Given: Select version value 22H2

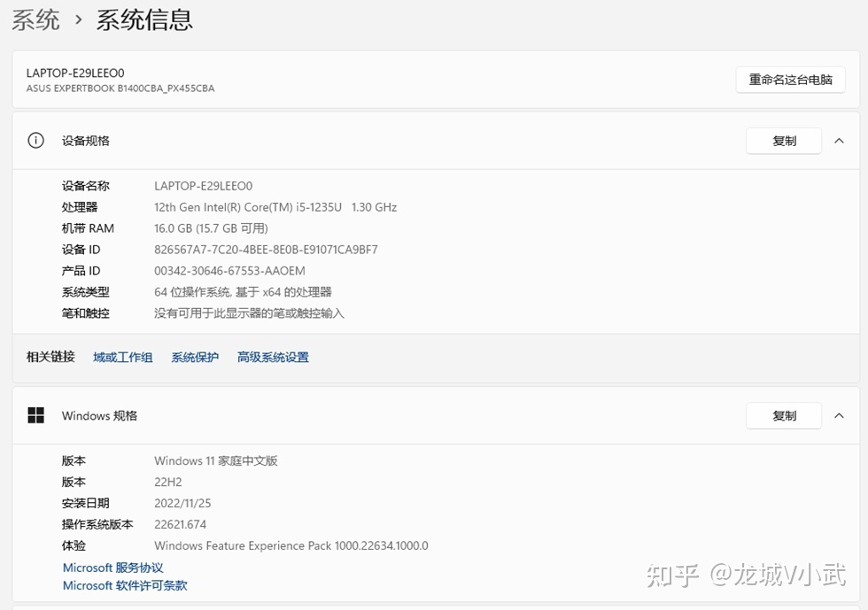Looking at the screenshot, I should pyautogui.click(x=167, y=483).
